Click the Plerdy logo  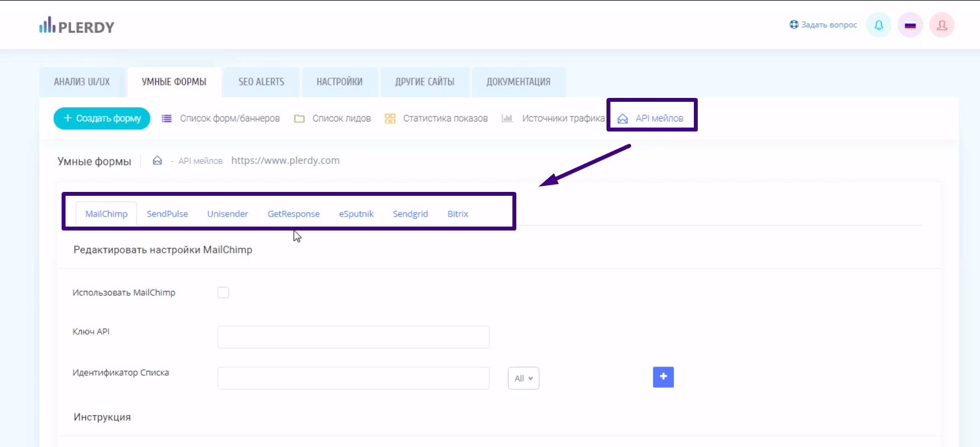point(77,26)
